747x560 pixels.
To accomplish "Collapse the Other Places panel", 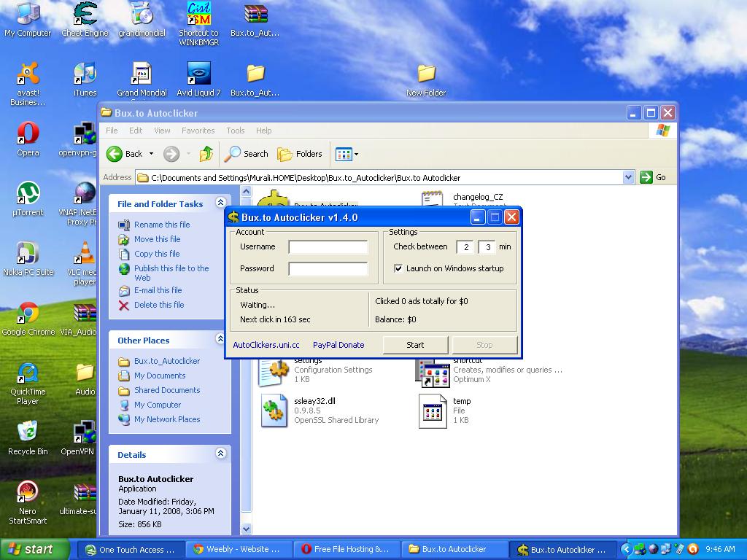I will coord(220,339).
